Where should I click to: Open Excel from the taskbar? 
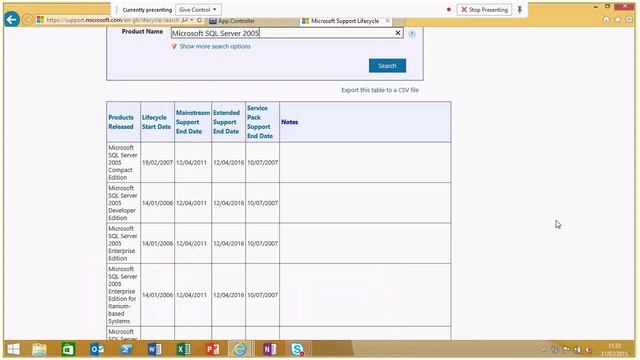pyautogui.click(x=183, y=349)
